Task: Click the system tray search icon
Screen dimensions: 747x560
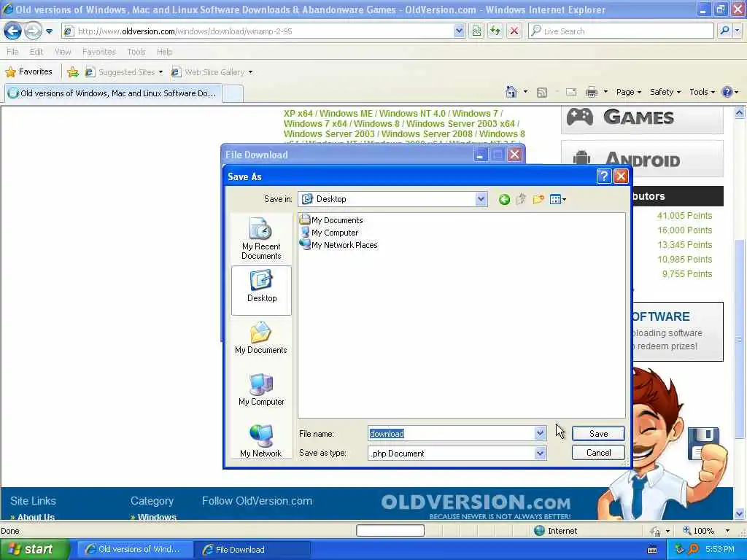Action: [693, 549]
